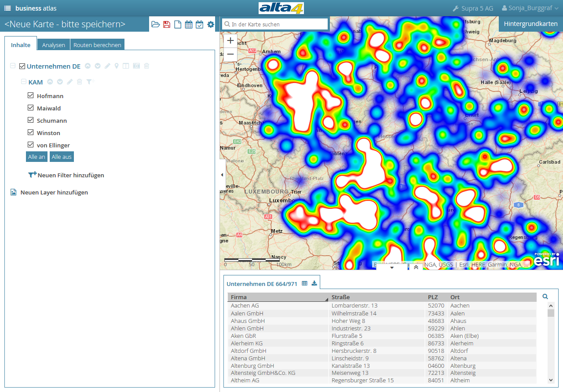
Task: Expand table with double chevron up
Action: point(416,267)
